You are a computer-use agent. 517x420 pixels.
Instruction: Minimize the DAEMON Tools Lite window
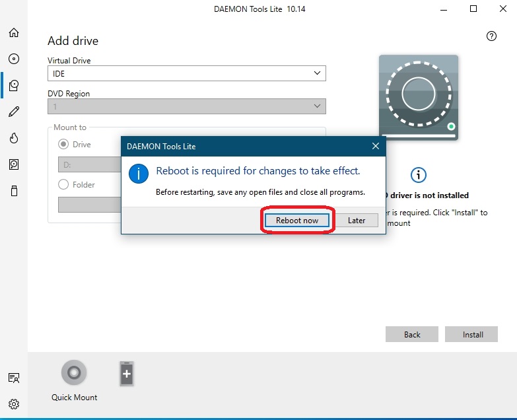[x=444, y=9]
